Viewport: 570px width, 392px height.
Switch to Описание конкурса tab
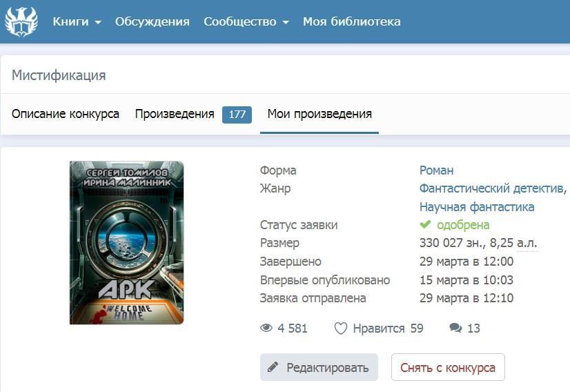pos(66,114)
